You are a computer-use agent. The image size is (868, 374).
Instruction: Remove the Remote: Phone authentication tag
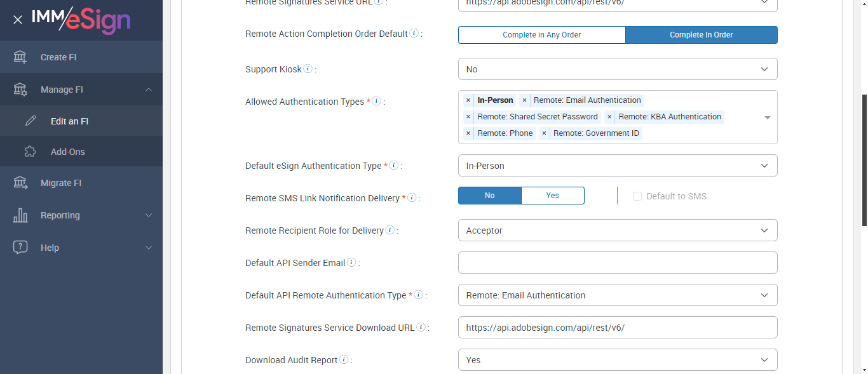468,133
